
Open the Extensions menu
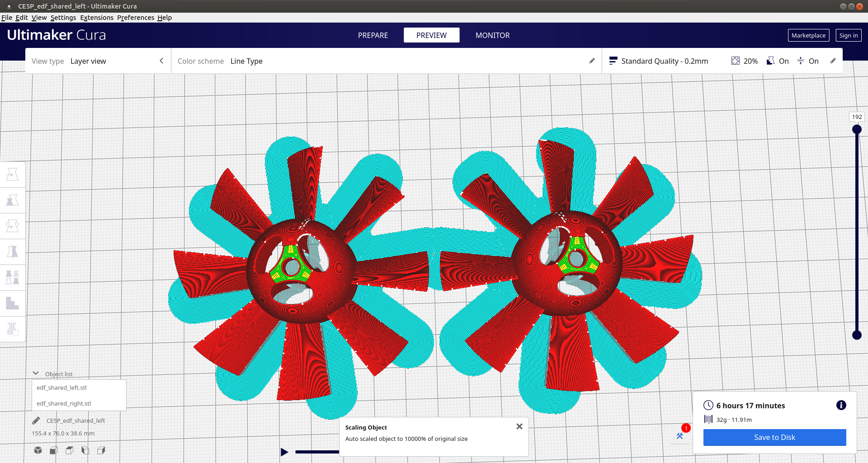tap(97, 18)
